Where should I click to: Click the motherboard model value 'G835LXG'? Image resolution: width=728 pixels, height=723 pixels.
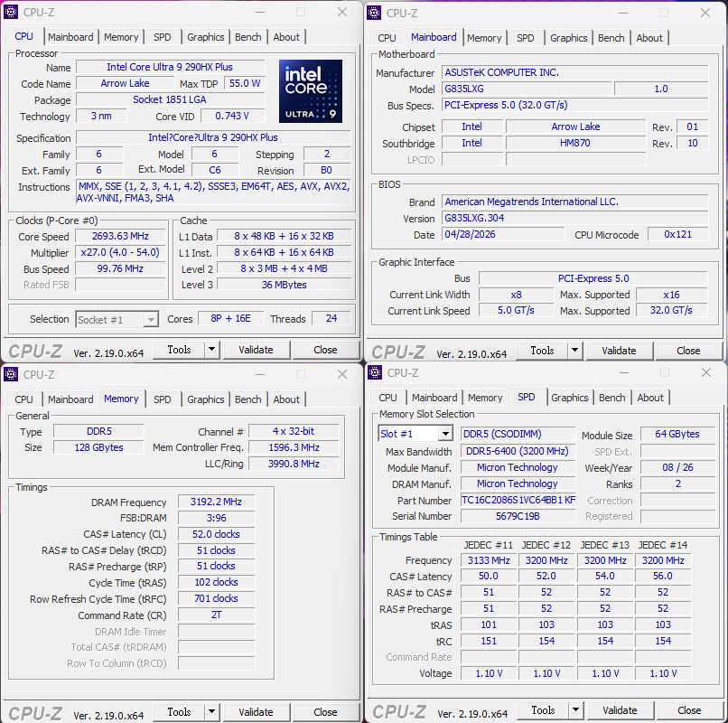click(527, 89)
